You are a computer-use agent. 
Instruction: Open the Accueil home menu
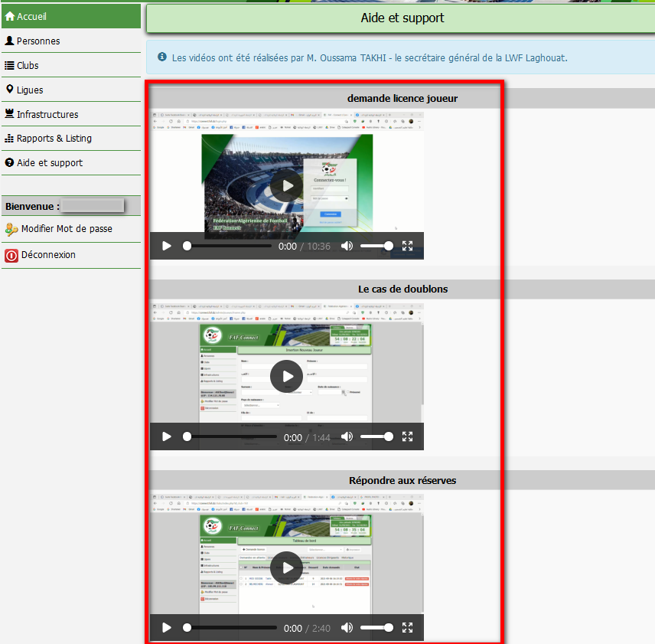pos(70,15)
